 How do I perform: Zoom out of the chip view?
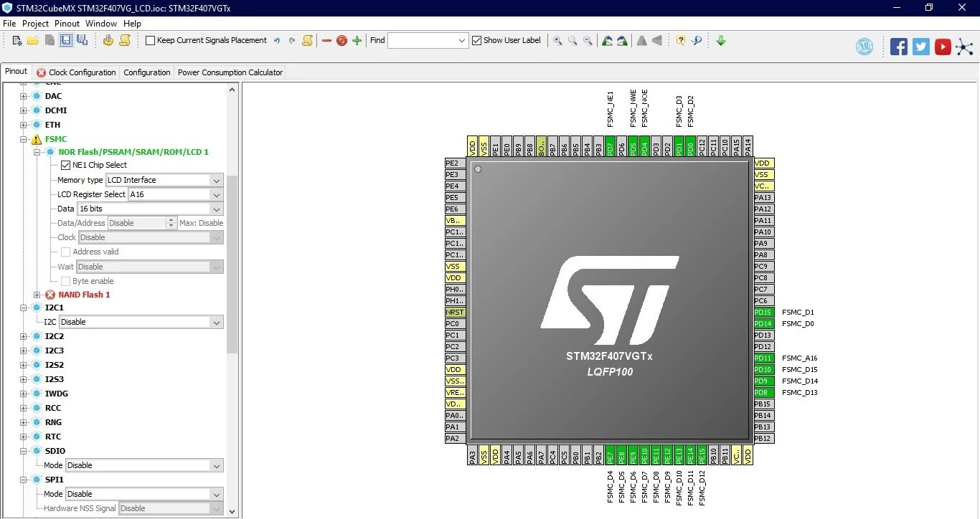(588, 41)
